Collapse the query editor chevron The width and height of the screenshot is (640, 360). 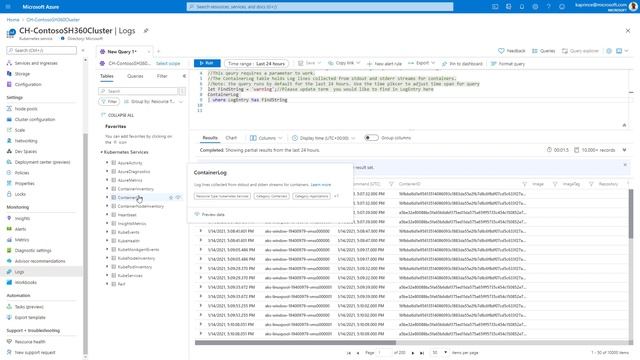pyautogui.click(x=624, y=125)
